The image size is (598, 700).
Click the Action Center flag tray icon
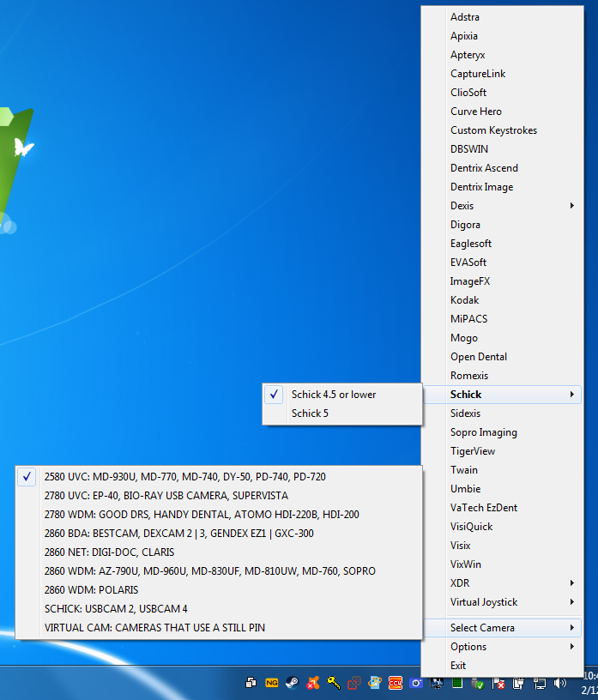(x=498, y=684)
